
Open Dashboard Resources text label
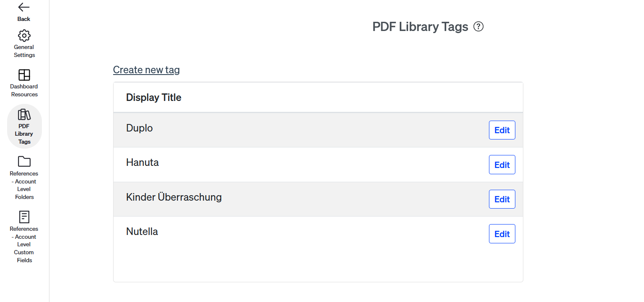coord(24,90)
